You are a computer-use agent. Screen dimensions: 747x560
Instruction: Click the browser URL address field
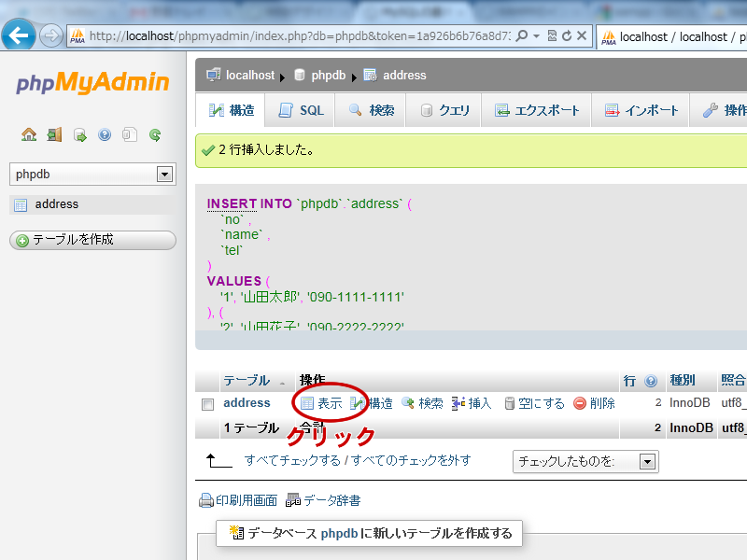click(299, 36)
